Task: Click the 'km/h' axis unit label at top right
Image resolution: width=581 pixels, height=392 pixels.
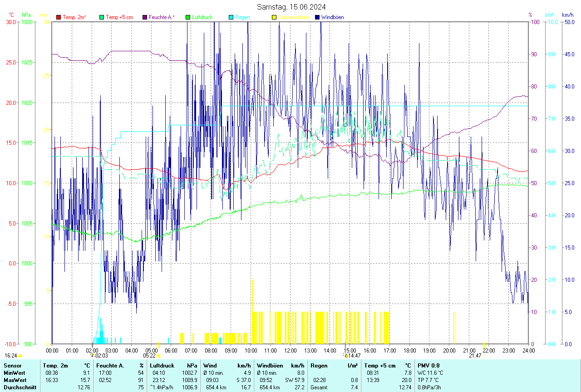Action: point(568,15)
